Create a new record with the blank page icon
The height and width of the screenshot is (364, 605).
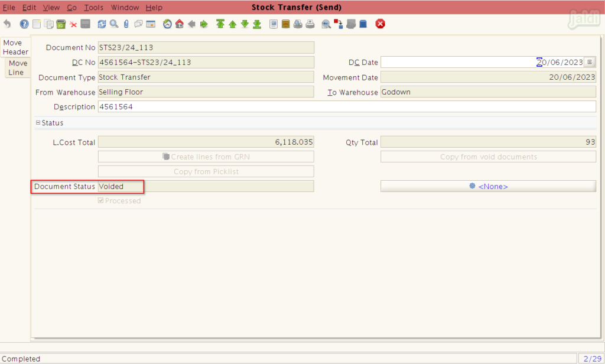(36, 24)
